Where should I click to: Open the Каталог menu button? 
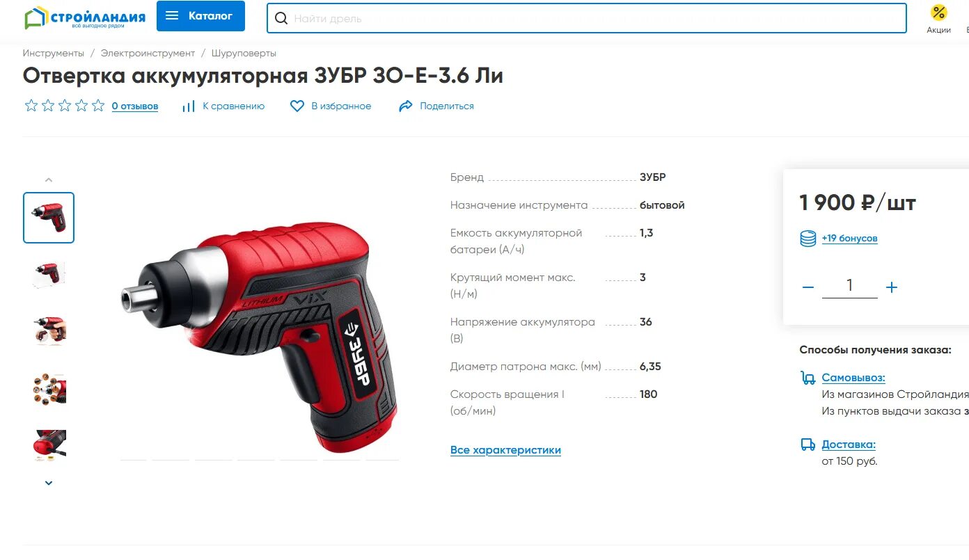click(x=200, y=16)
